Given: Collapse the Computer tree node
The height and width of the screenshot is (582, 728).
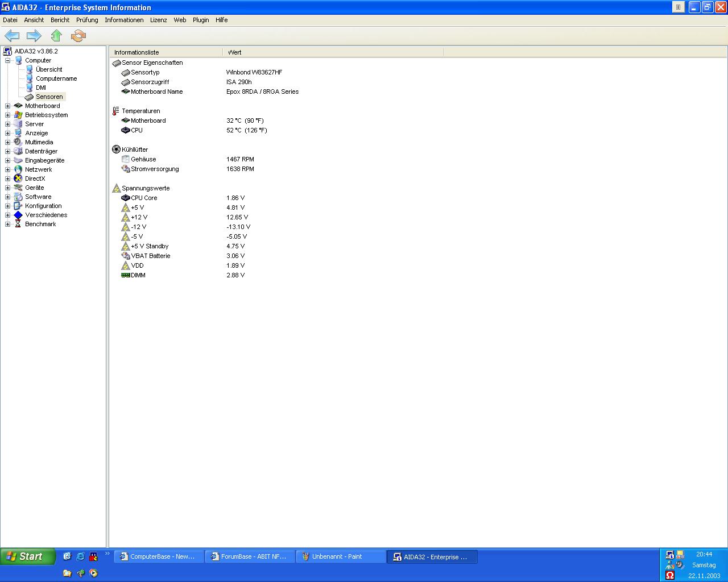Looking at the screenshot, I should (x=8, y=60).
